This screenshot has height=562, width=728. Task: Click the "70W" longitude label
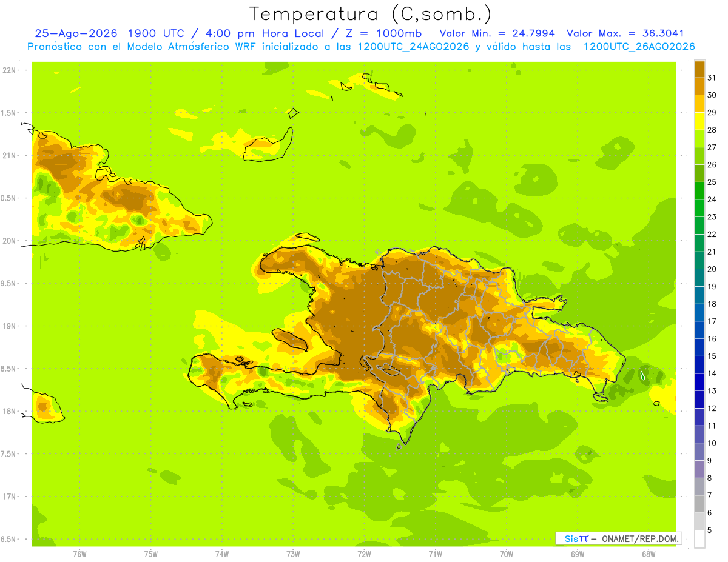point(507,554)
